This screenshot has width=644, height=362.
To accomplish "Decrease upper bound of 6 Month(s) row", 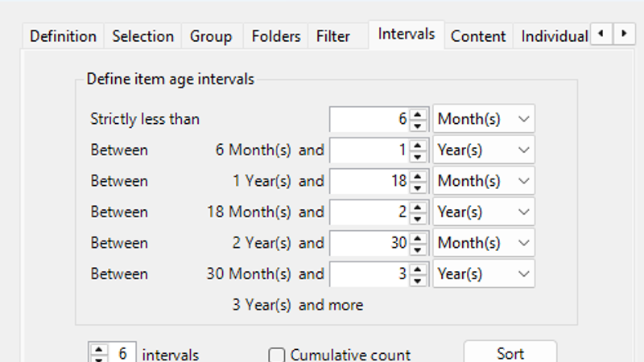I will 418,156.
